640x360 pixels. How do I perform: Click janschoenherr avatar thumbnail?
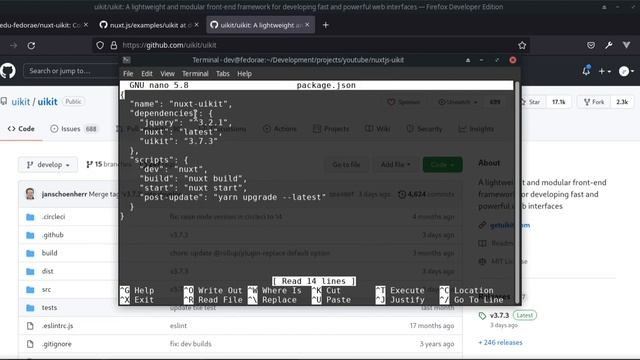(30, 194)
